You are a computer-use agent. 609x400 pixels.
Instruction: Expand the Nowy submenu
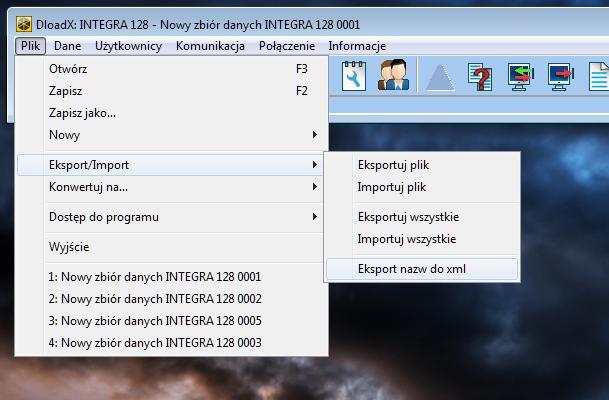[x=171, y=135]
